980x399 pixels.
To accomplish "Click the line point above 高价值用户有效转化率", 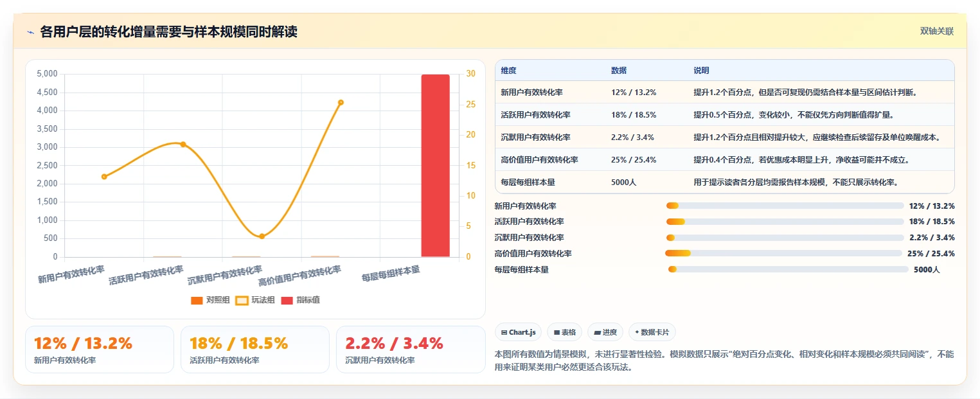I will click(341, 102).
